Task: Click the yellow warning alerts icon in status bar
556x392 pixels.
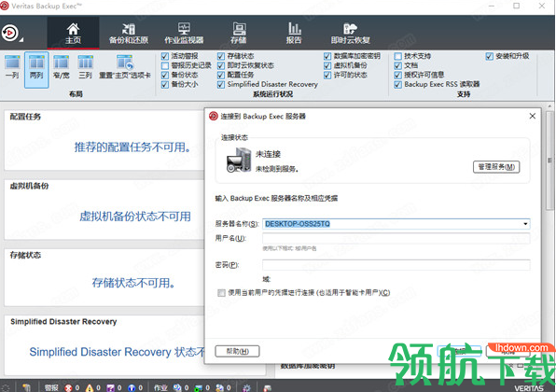Action: (90, 387)
